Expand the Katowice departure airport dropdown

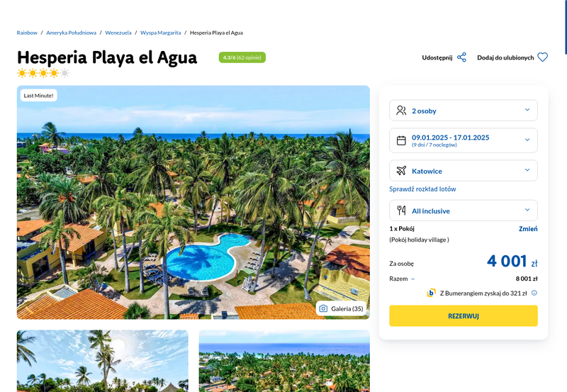pos(464,171)
